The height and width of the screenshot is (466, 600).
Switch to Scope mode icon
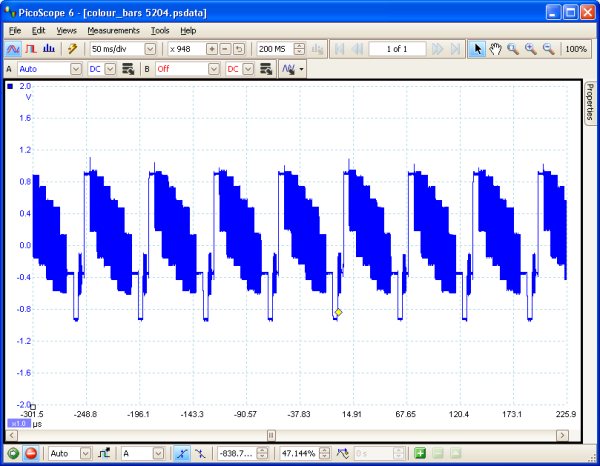click(x=13, y=49)
